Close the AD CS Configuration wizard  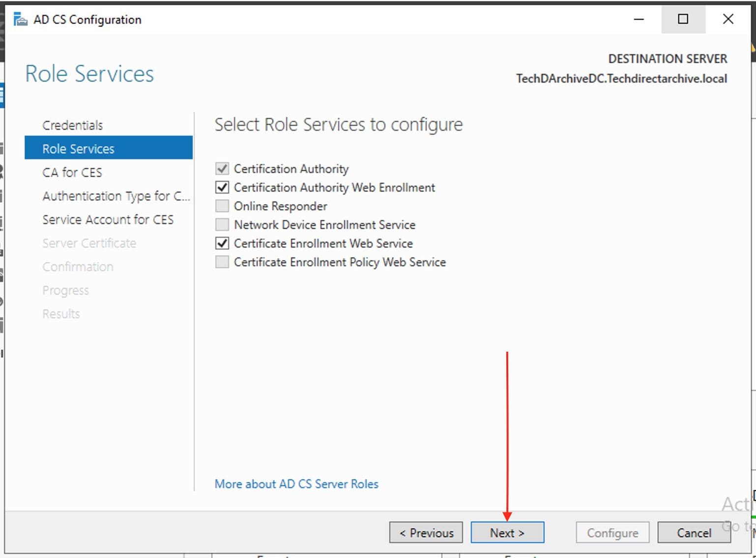point(728,20)
